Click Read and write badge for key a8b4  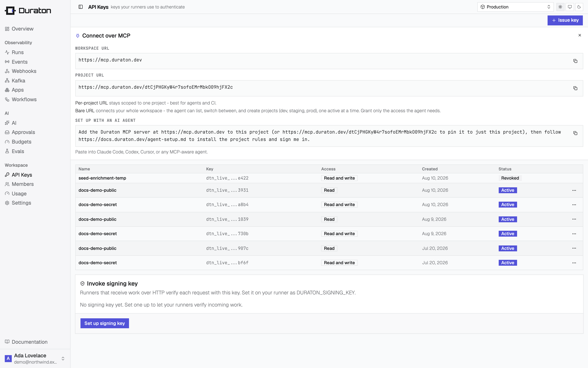coord(339,204)
